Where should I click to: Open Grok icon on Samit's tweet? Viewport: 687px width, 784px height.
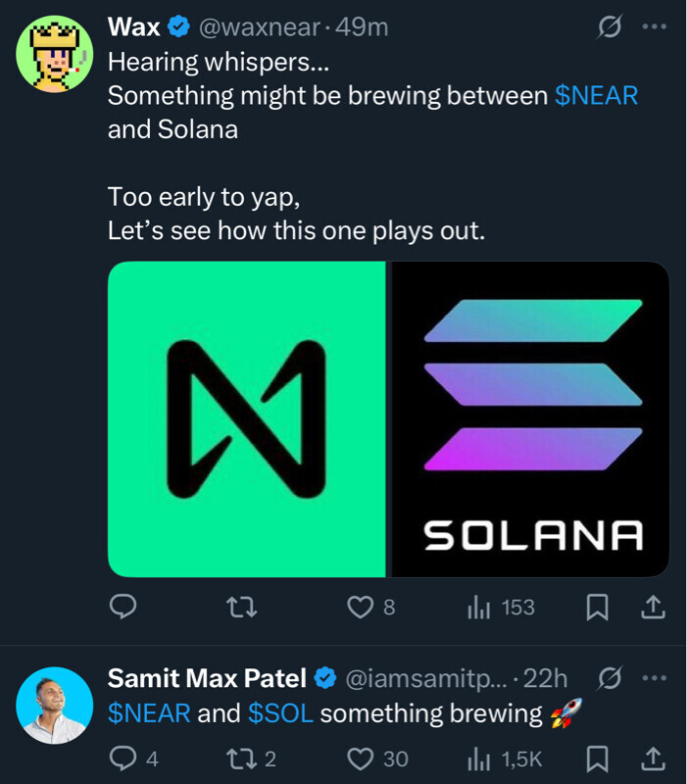[x=609, y=677]
